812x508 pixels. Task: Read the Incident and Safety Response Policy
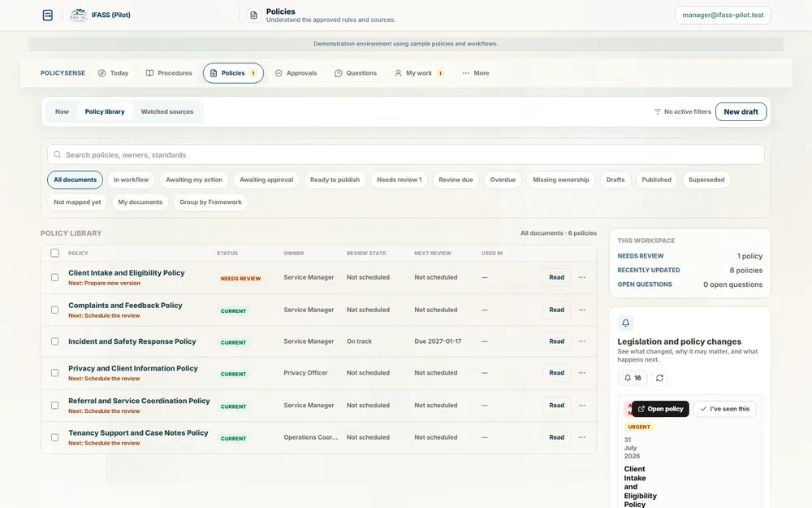pos(557,341)
